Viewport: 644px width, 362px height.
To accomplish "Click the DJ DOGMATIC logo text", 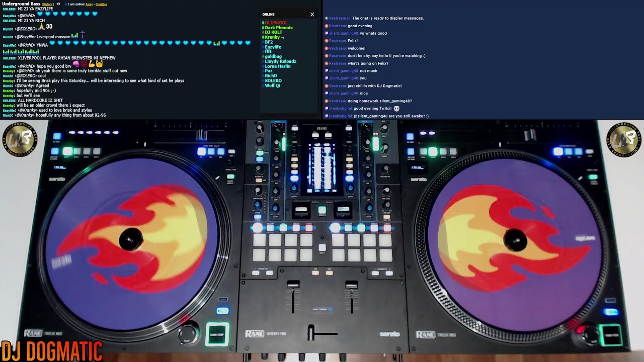I will (51, 351).
